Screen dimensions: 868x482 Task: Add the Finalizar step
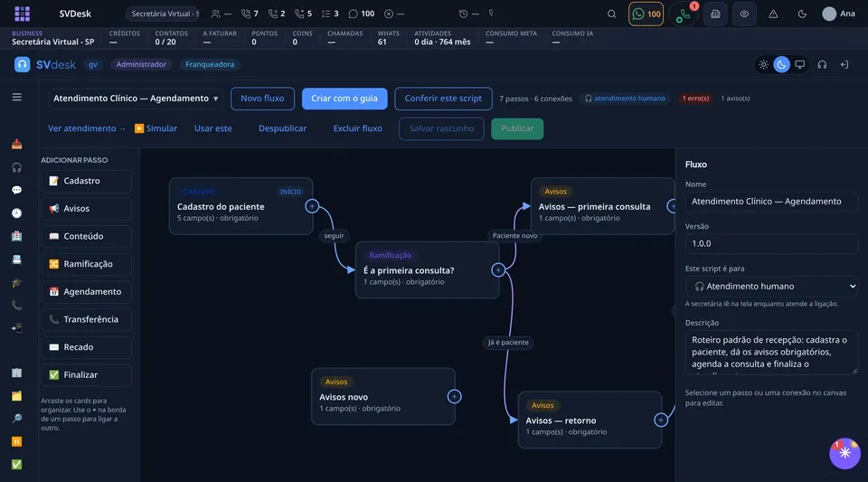87,374
